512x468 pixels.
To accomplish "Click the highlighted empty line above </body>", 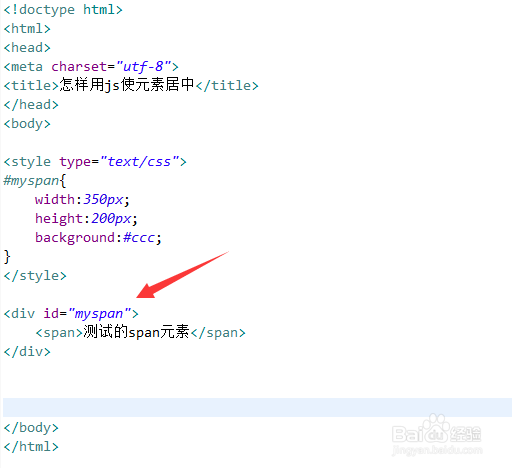I will click(257, 407).
